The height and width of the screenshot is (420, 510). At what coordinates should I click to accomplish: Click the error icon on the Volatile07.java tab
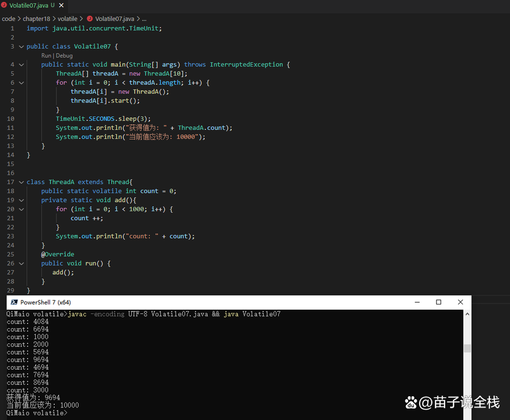pyautogui.click(x=5, y=6)
